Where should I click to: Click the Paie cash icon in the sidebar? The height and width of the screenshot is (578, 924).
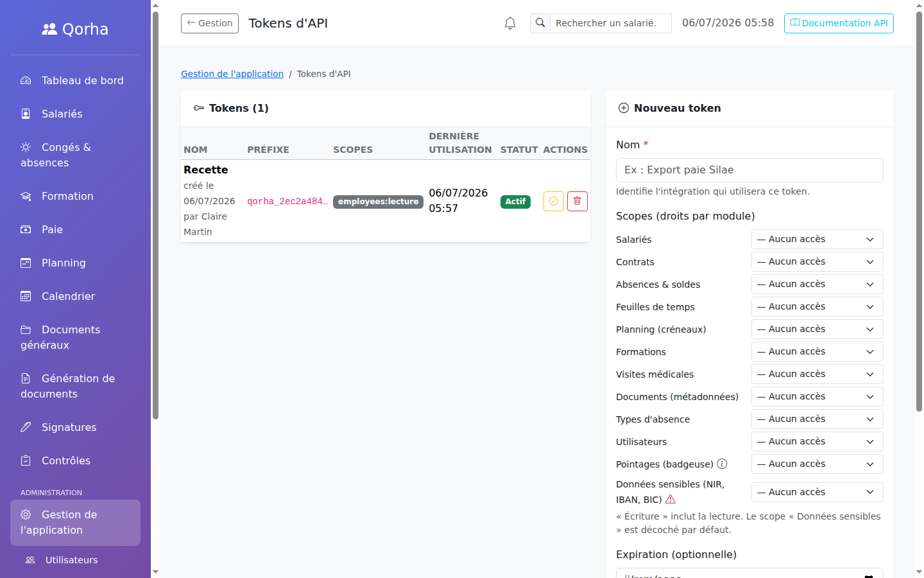26,229
